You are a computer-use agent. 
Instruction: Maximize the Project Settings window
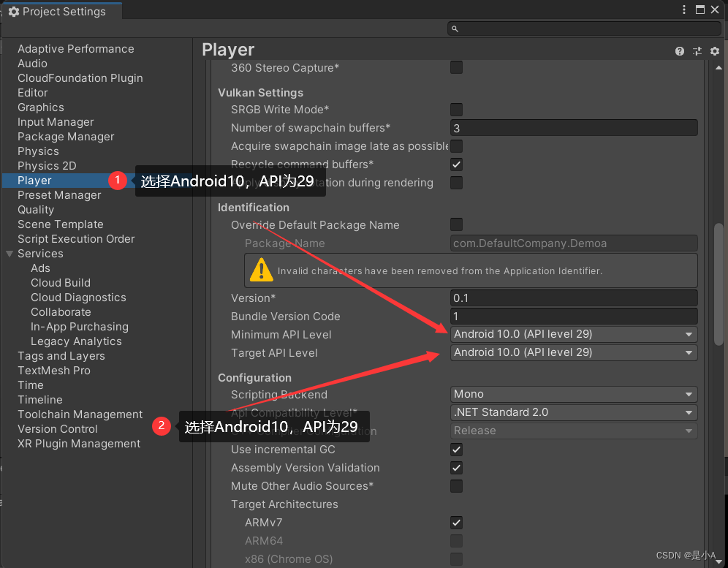(x=700, y=10)
